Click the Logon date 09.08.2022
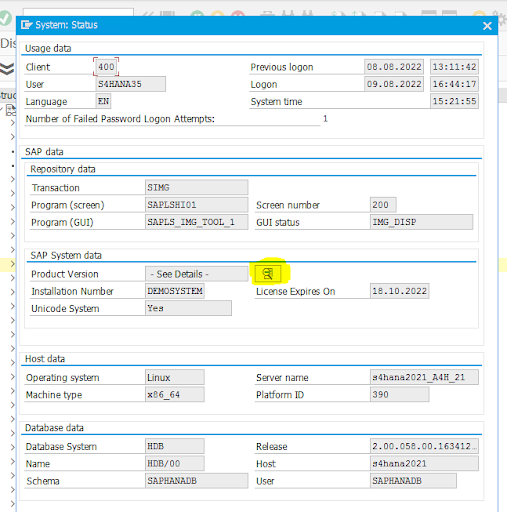Screen dimensions: 507x512 point(394,84)
